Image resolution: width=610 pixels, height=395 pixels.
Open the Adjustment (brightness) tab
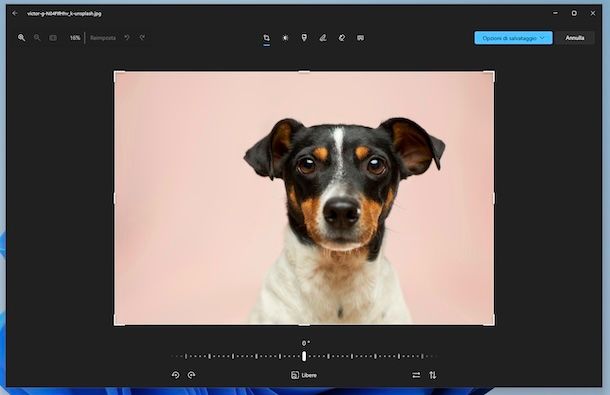pyautogui.click(x=285, y=38)
